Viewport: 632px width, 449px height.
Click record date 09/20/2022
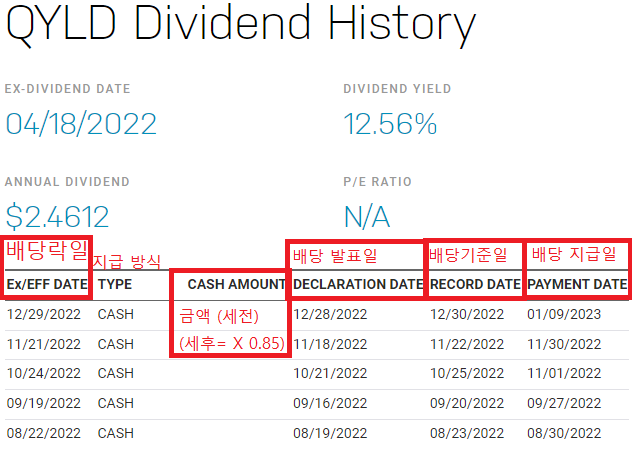tap(467, 403)
